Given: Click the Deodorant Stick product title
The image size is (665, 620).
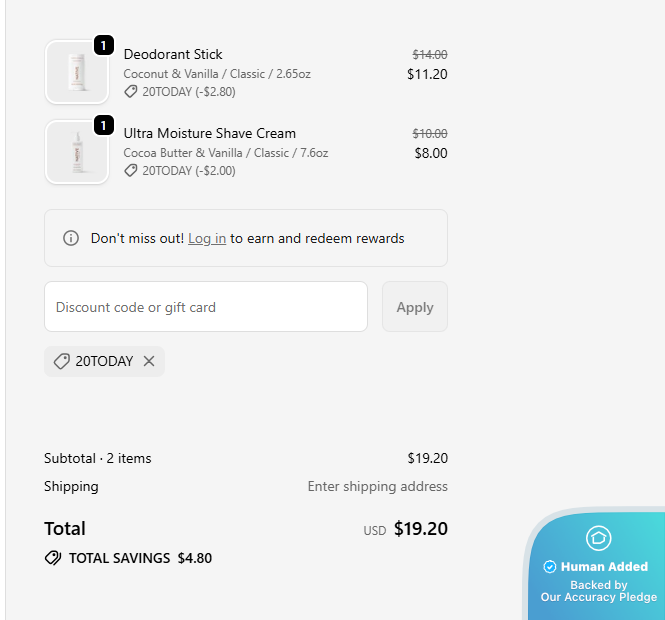Looking at the screenshot, I should [x=173, y=54].
